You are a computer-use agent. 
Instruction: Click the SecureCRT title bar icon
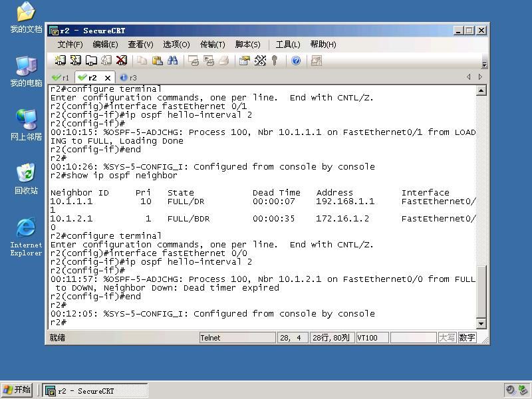54,31
